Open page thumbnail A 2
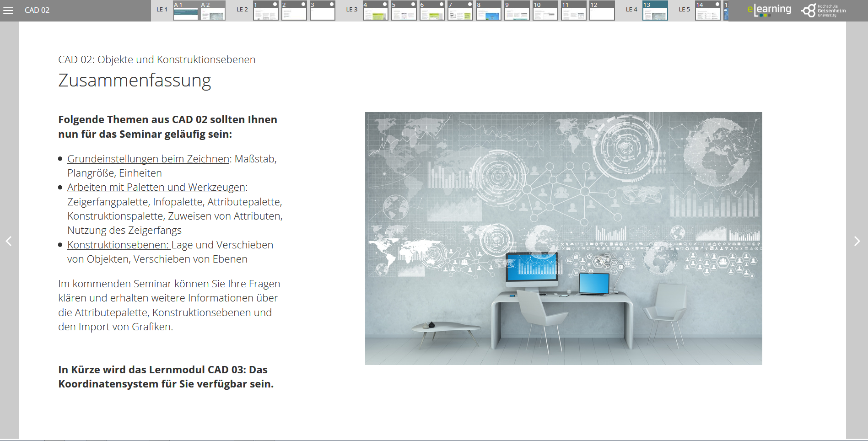Viewport: 868px width, 441px height. point(213,11)
